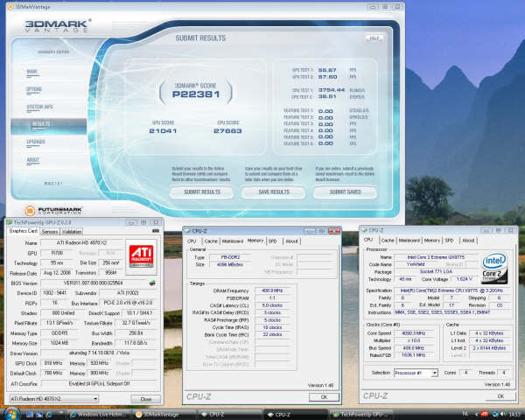Open the Cache tab in CPU-Z processor window

tap(388, 241)
